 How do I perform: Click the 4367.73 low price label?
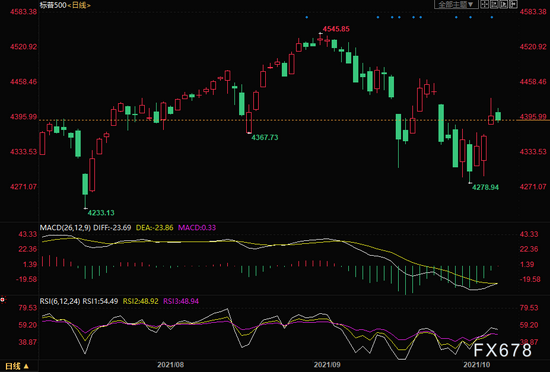265,137
